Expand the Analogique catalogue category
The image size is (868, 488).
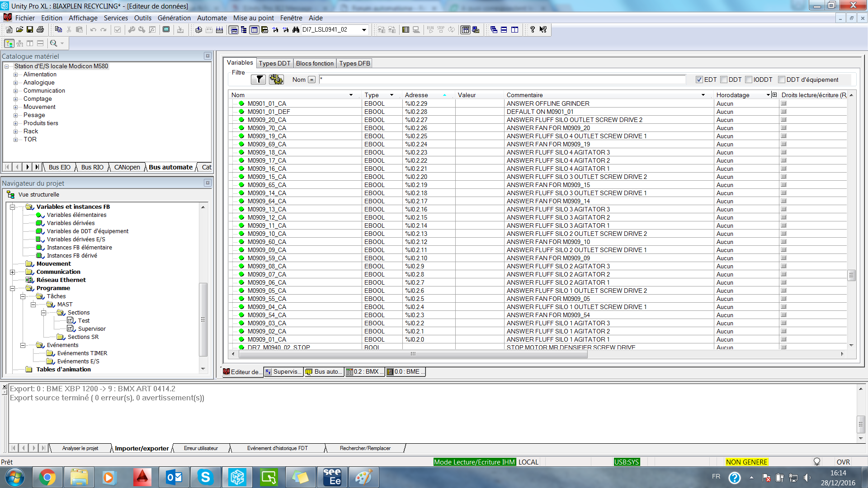click(15, 83)
